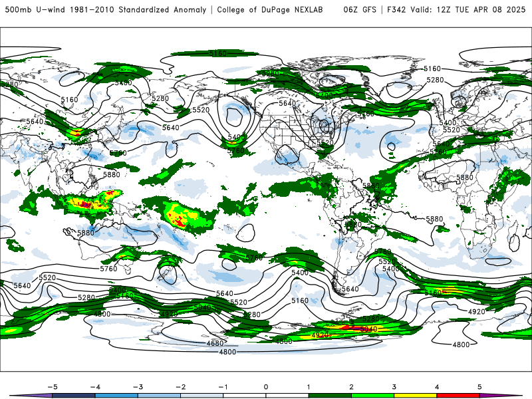Select the pale blue -2 to -1 colorbar segment

click(x=202, y=396)
